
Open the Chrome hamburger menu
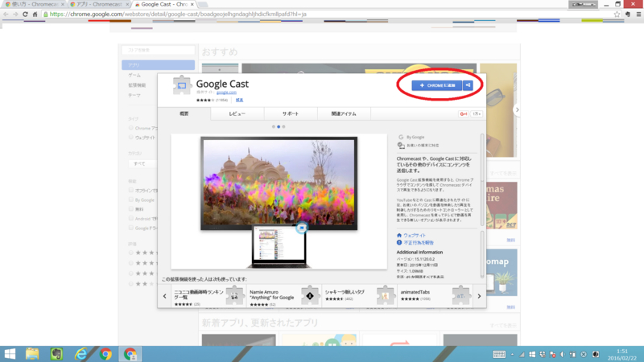pos(638,14)
